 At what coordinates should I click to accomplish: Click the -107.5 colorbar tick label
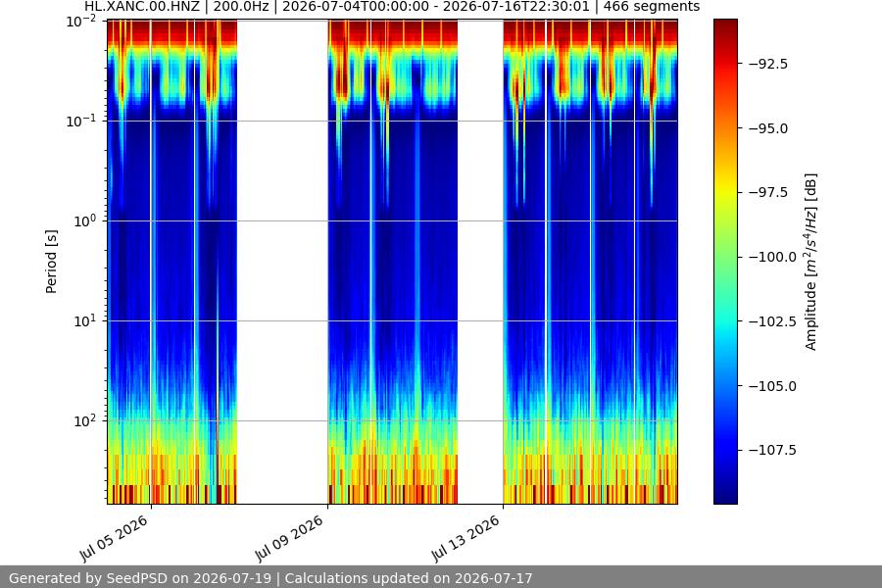pyautogui.click(x=772, y=450)
